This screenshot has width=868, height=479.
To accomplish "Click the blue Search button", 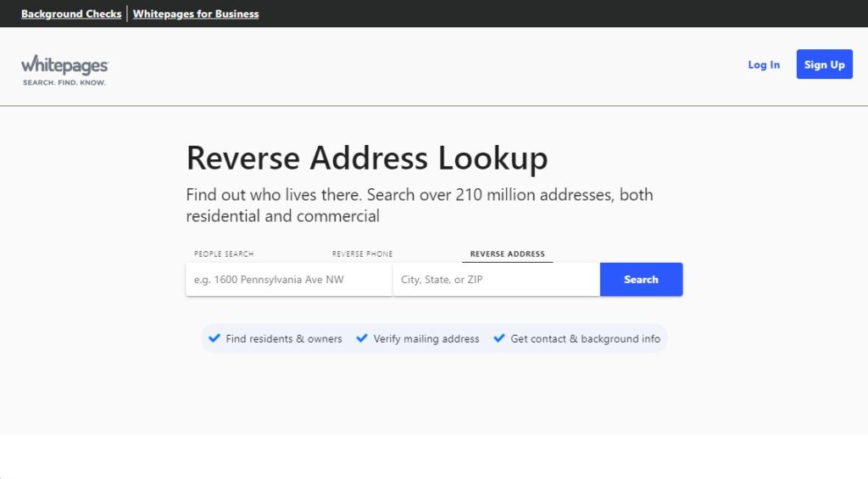I will pos(641,280).
